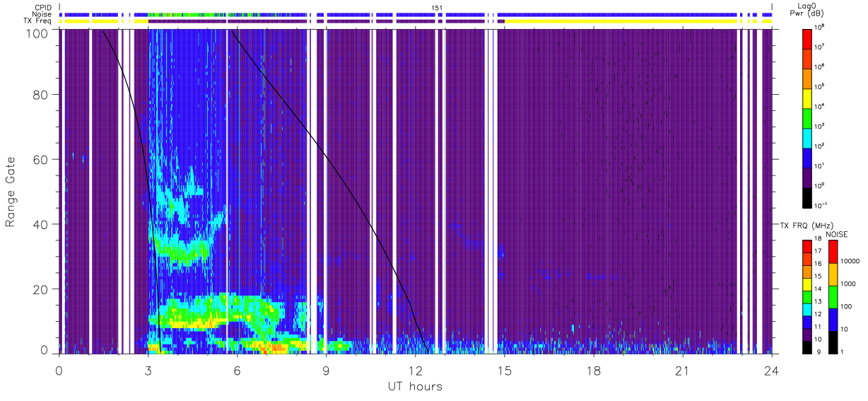The width and height of the screenshot is (868, 401).
Task: Click Range Gate tick label "20"
Action: pos(41,289)
